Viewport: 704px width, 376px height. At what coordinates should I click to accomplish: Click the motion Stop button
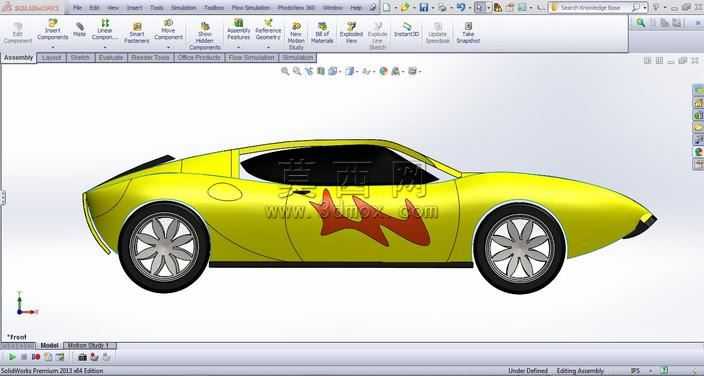24,357
